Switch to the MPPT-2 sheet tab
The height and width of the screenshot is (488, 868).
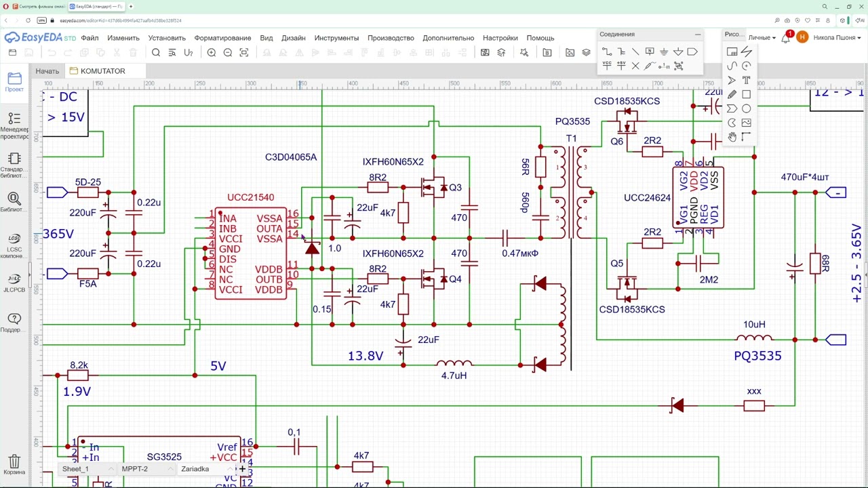[146, 469]
